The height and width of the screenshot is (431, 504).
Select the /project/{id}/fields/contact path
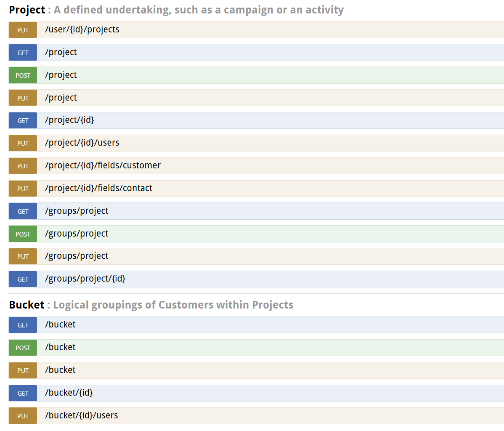pos(98,188)
